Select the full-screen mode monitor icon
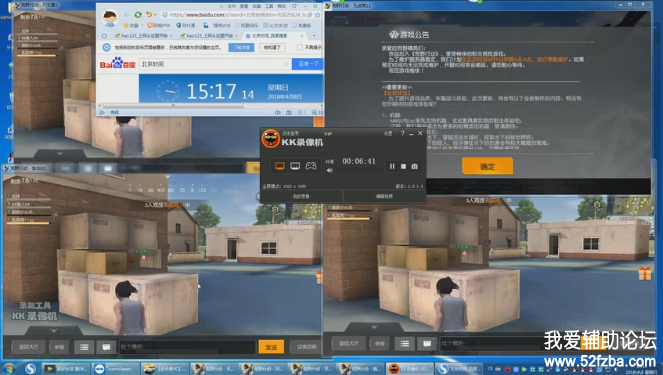This screenshot has width=663, height=375. pyautogui.click(x=279, y=166)
